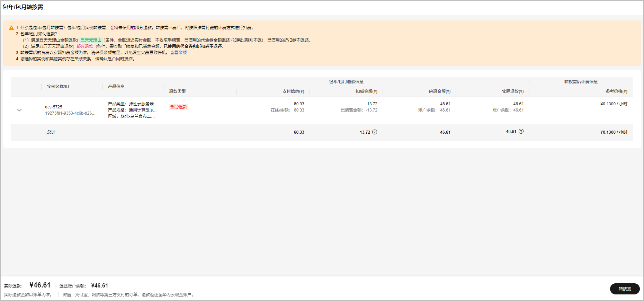Viewport: 644px width, 301px height.
Task: Click the orange warning icon in the notice banner
Action: [11, 28]
